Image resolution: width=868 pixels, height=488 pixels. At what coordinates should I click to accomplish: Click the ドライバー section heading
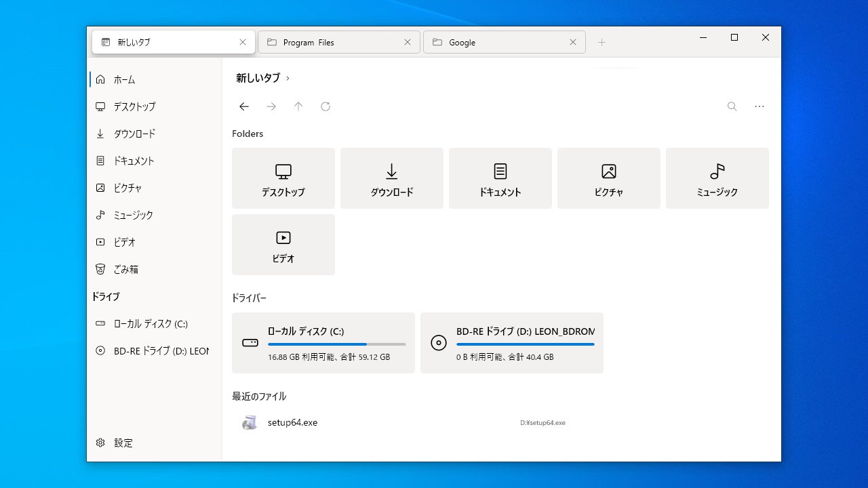249,298
